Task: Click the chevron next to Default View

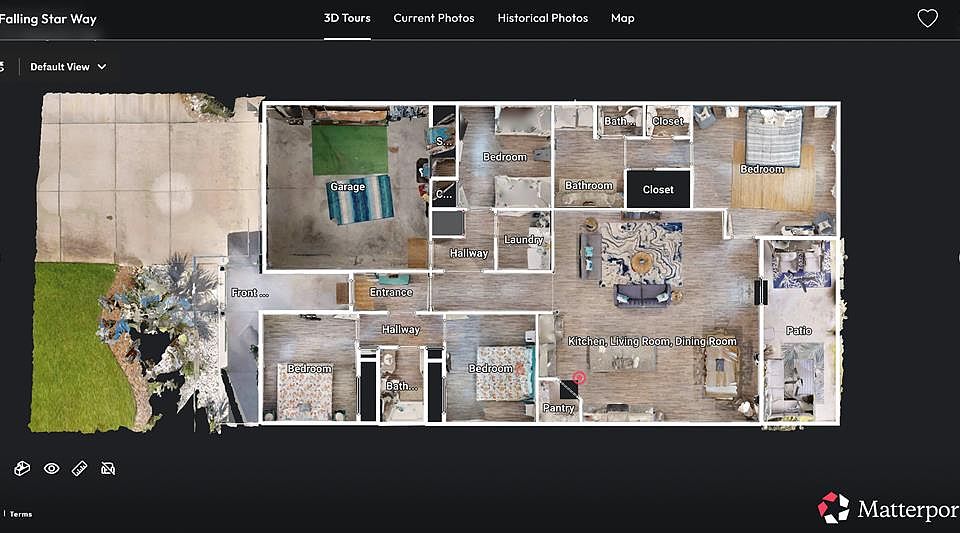Action: pyautogui.click(x=102, y=67)
